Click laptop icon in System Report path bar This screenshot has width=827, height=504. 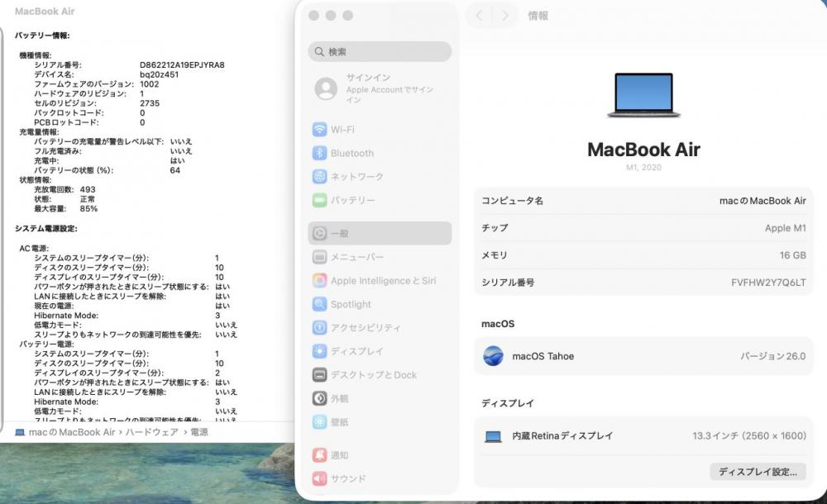pyautogui.click(x=20, y=432)
